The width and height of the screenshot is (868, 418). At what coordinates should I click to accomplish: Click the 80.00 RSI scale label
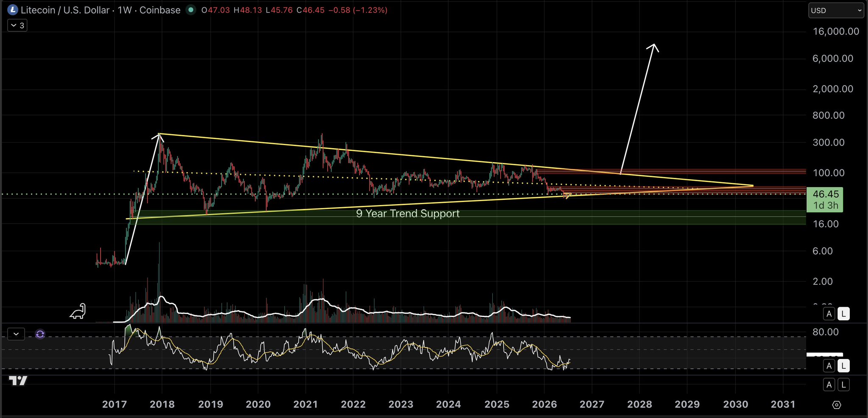pyautogui.click(x=826, y=332)
